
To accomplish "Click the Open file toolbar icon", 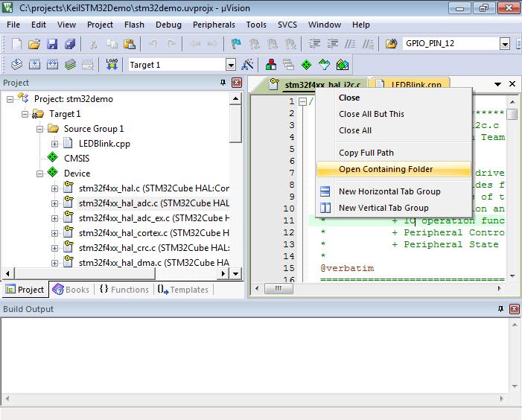I will coord(34,44).
